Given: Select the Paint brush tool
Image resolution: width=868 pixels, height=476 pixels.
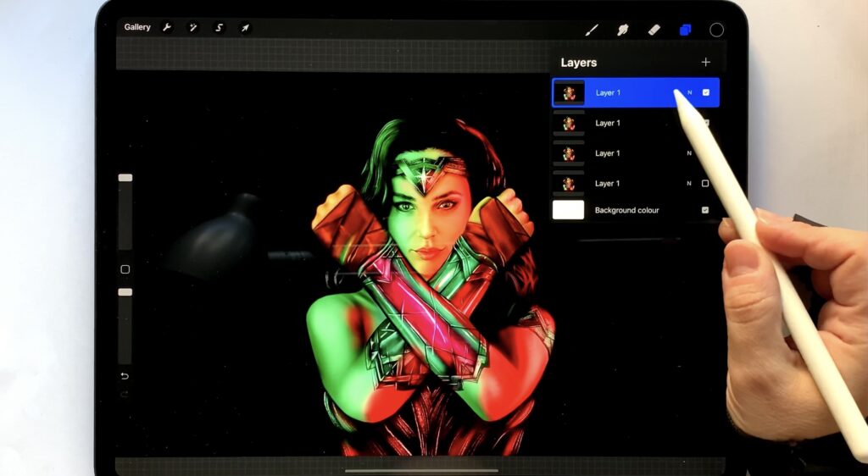Looking at the screenshot, I should pos(592,30).
